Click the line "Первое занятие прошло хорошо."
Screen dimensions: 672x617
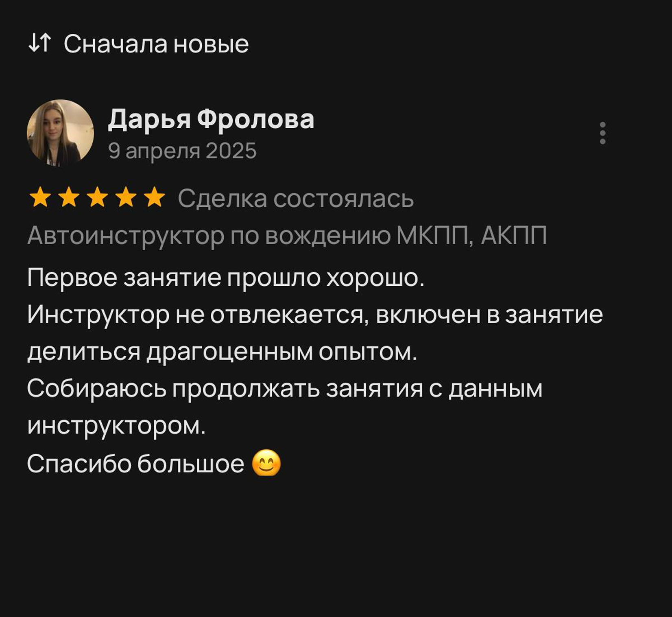pyautogui.click(x=226, y=278)
